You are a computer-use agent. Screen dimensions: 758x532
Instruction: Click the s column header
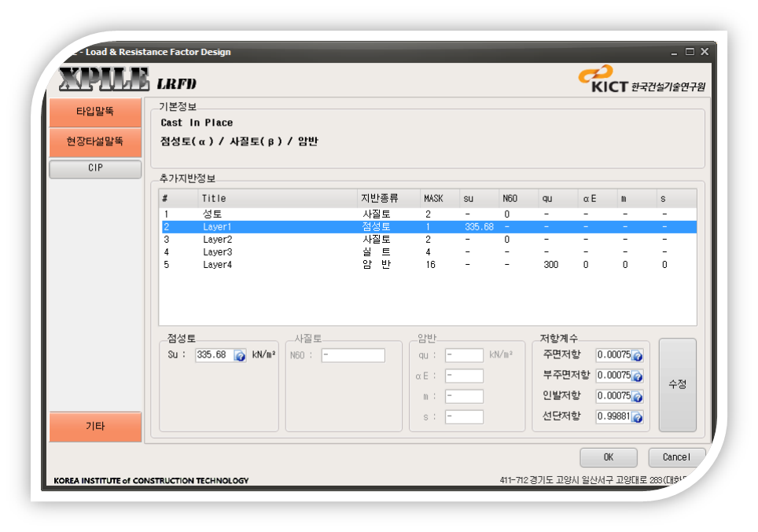pyautogui.click(x=677, y=198)
